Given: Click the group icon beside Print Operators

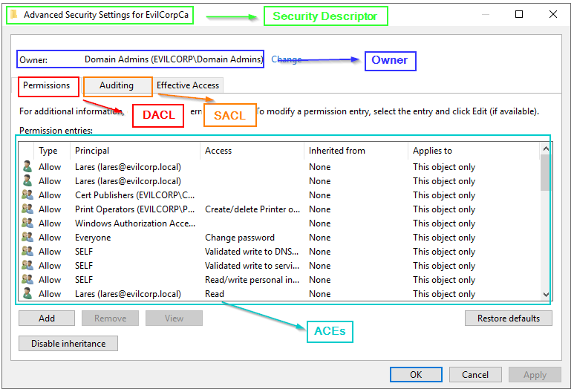Looking at the screenshot, I should [27, 209].
